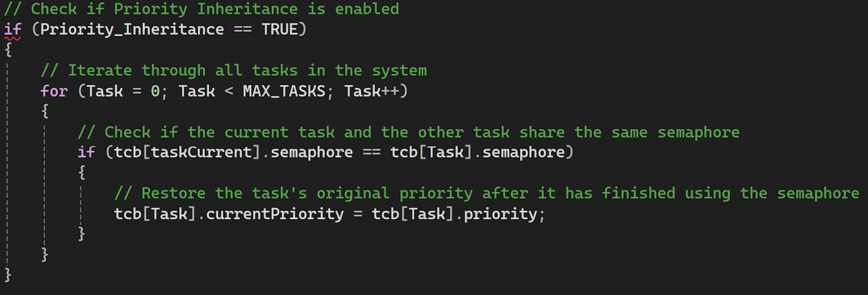Click the numeric literal 0 in the for loop

(155, 91)
